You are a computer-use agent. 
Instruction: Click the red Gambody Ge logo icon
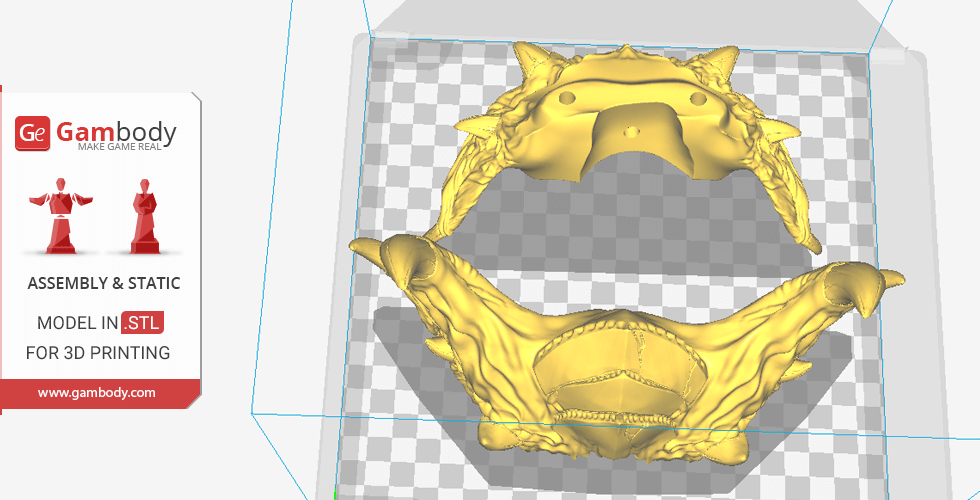(x=32, y=133)
